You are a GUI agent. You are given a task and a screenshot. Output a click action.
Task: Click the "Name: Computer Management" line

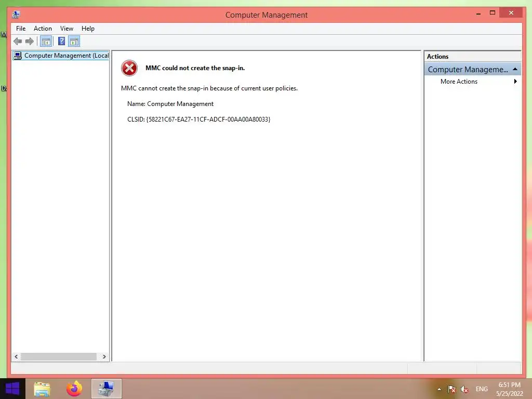coord(170,104)
